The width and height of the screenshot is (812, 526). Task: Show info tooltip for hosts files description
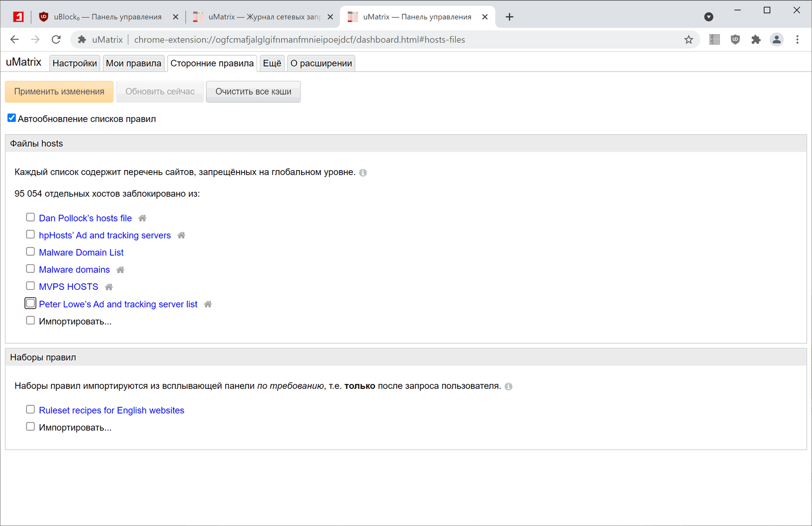(x=363, y=173)
